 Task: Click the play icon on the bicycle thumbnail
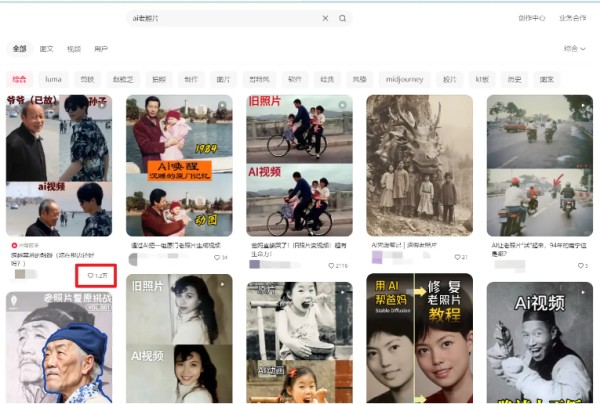coord(342,105)
